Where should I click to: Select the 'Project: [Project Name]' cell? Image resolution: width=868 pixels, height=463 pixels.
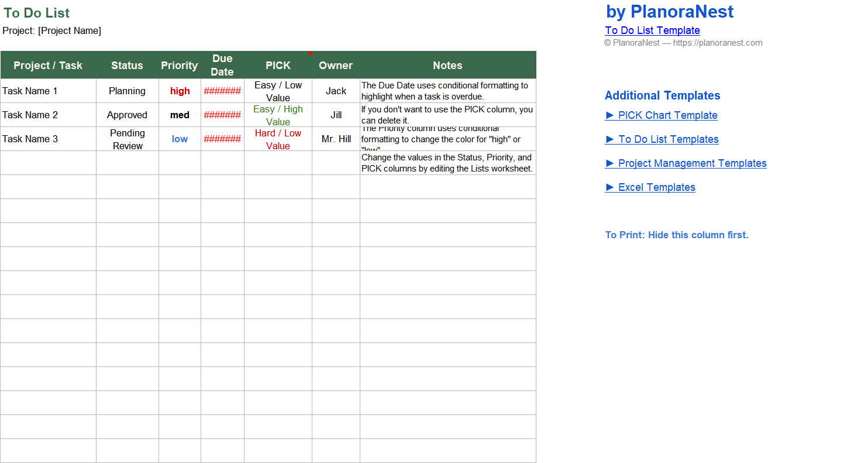click(52, 30)
